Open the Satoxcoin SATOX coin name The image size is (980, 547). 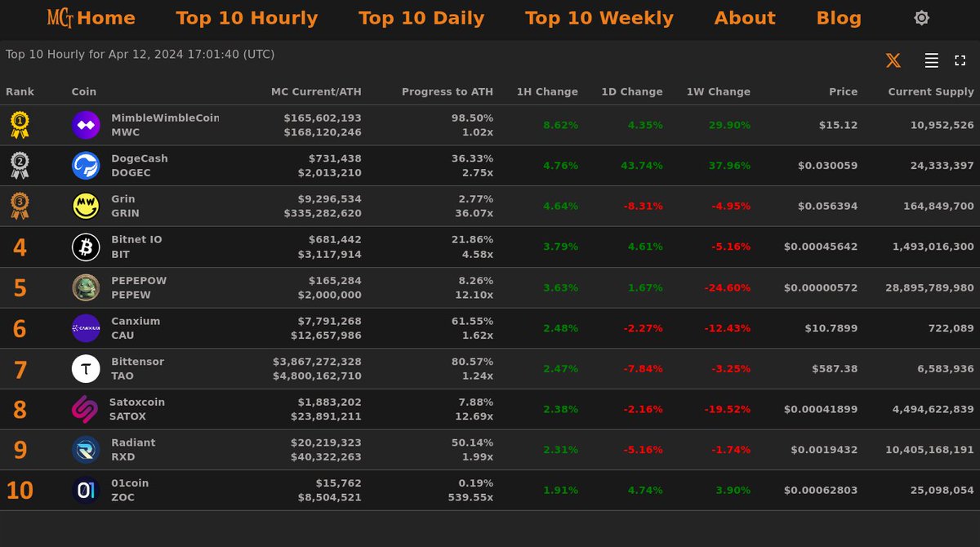pos(137,409)
